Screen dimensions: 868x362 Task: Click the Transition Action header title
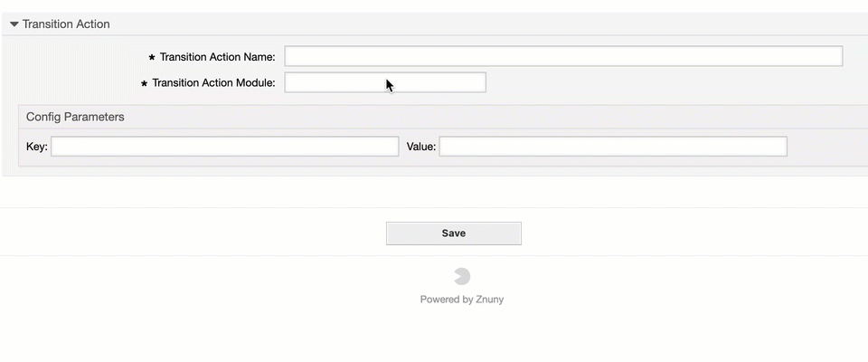click(x=66, y=24)
